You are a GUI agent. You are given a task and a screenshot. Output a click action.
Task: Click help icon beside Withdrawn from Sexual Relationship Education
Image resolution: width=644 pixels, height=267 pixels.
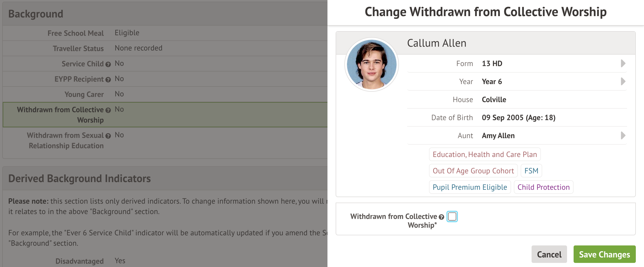pyautogui.click(x=108, y=136)
